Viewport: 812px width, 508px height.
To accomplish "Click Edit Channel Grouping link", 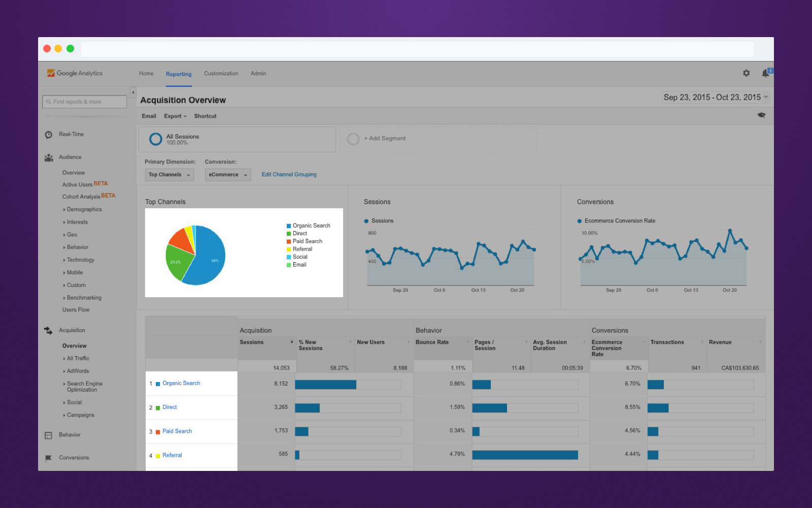I will 289,175.
